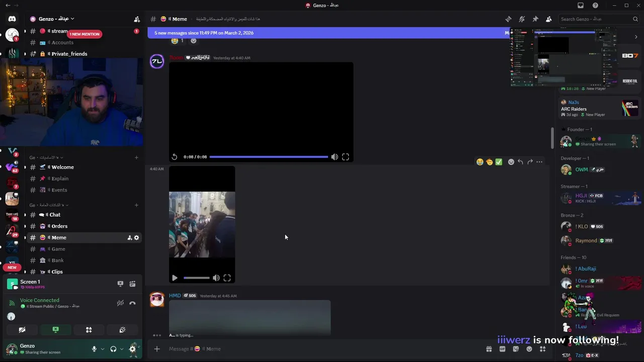Screen dimensions: 644x362
Task: Mute the microphone
Action: point(94,349)
